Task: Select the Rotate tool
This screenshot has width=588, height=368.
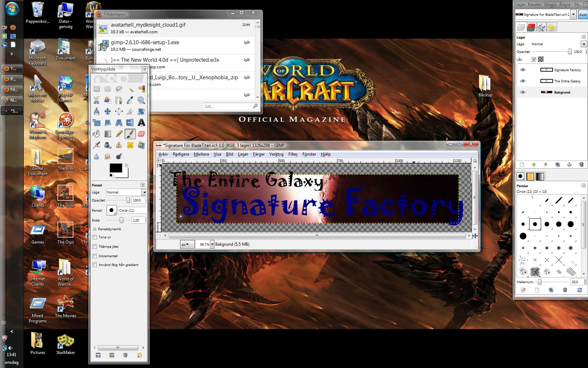Action: click(x=141, y=111)
